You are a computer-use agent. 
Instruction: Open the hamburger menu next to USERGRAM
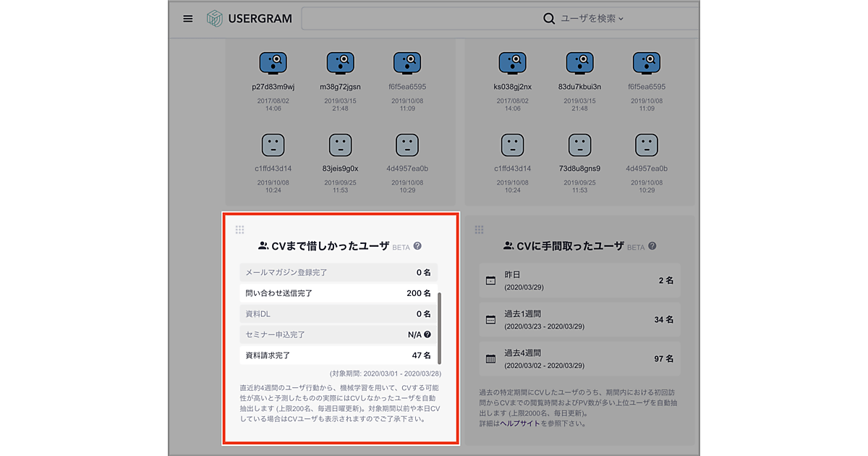coord(188,19)
